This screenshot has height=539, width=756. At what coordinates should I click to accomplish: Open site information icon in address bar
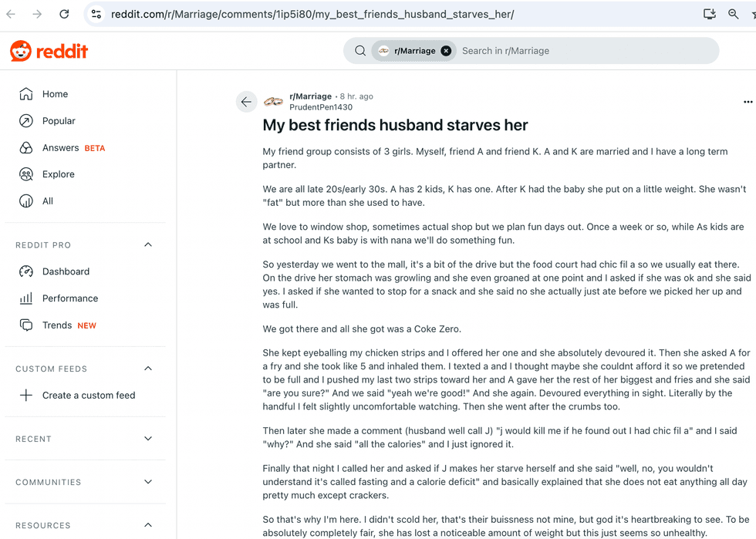tap(96, 14)
